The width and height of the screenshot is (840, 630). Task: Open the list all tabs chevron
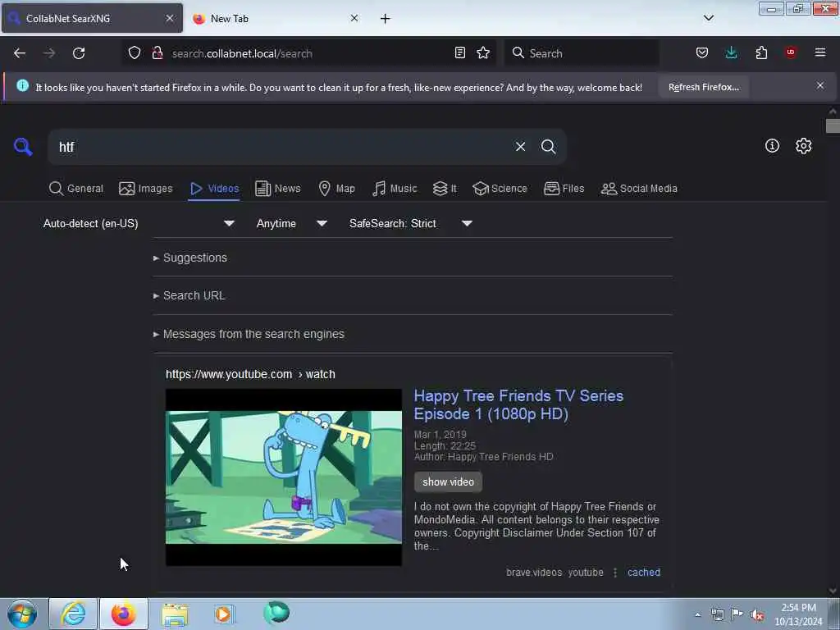click(708, 18)
